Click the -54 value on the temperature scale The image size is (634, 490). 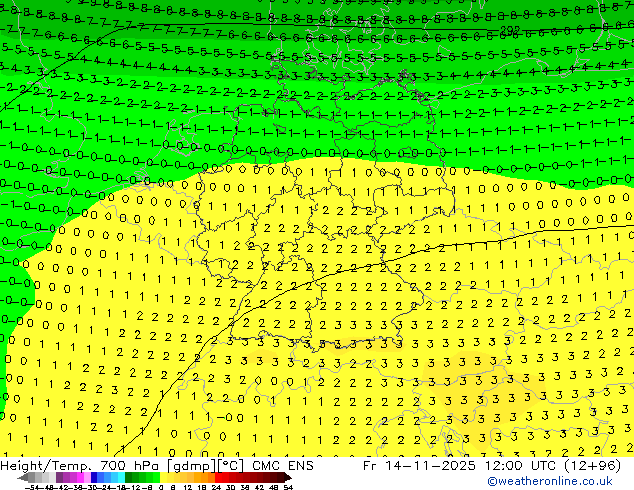[x=32, y=487]
